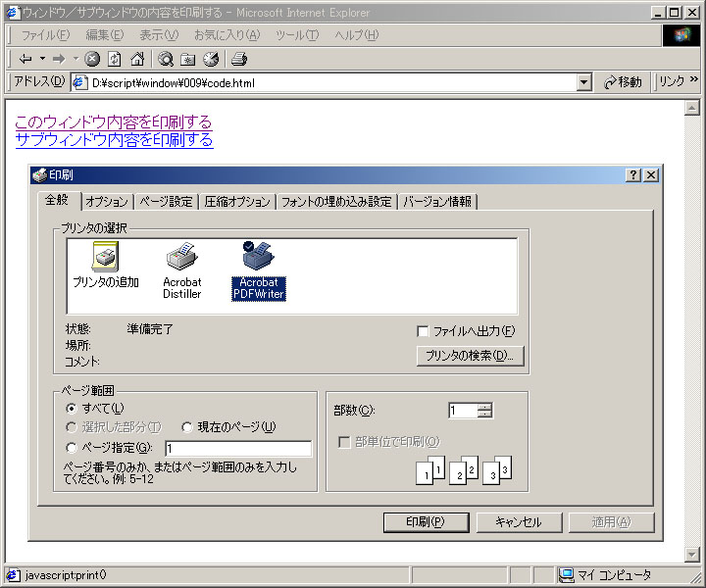Click the Forward arrow in IE toolbar
Viewport: 706px width, 588px height.
pyautogui.click(x=59, y=59)
